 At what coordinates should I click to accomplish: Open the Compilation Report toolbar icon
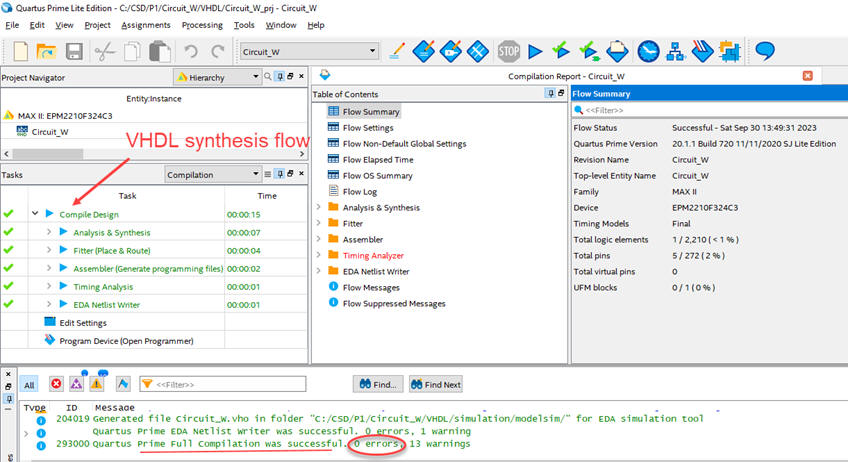pos(617,51)
